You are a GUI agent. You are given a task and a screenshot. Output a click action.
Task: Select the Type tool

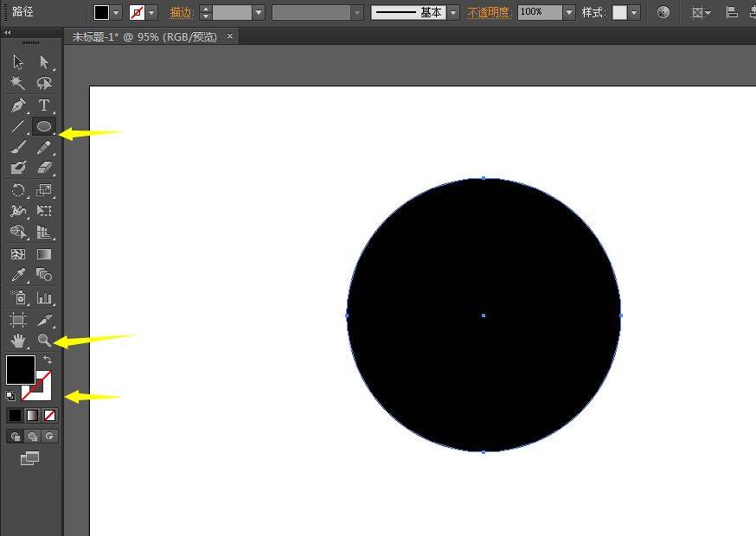click(x=44, y=105)
